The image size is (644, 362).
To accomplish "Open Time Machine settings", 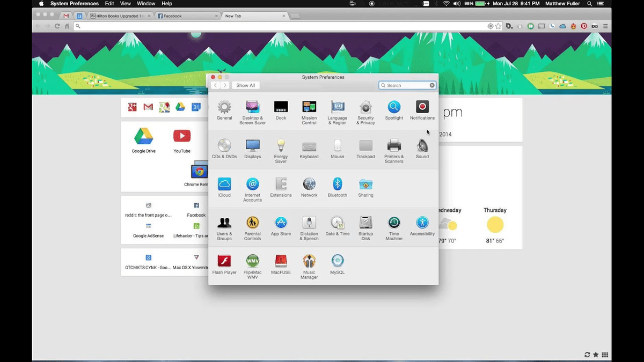I will click(x=393, y=222).
